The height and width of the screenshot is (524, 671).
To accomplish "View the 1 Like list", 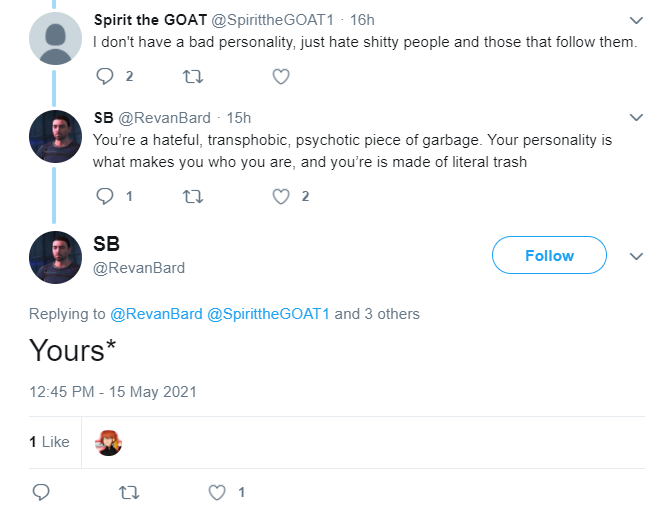I will [x=49, y=442].
